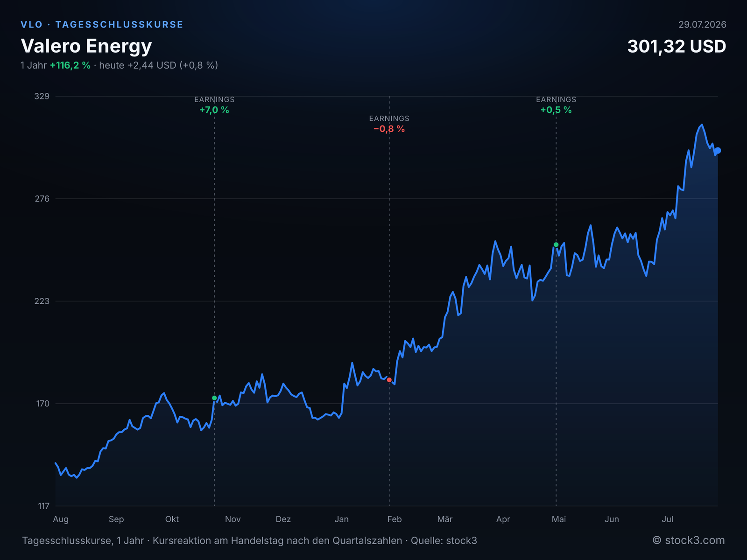
Task: Click the © stock3.com credit
Action: pos(689,540)
